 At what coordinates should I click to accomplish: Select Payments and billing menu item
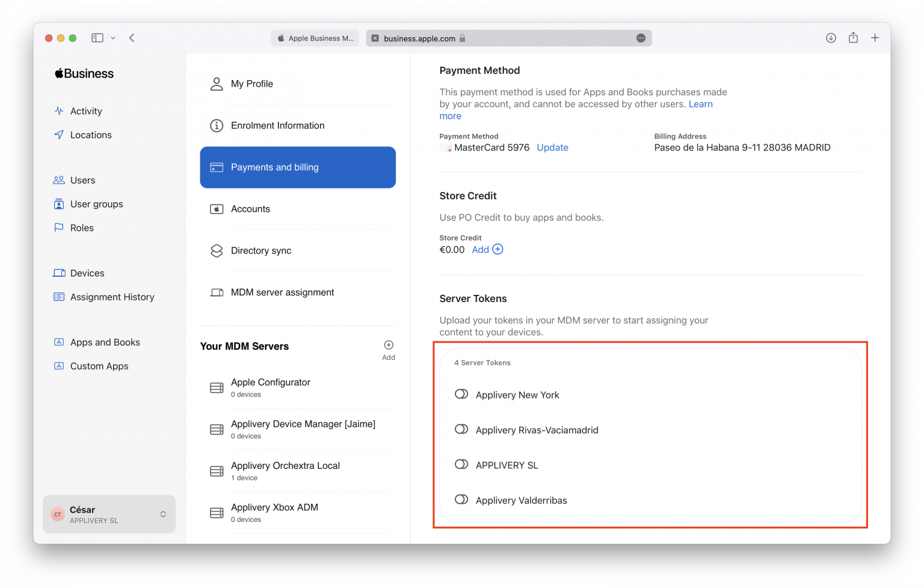pyautogui.click(x=298, y=167)
